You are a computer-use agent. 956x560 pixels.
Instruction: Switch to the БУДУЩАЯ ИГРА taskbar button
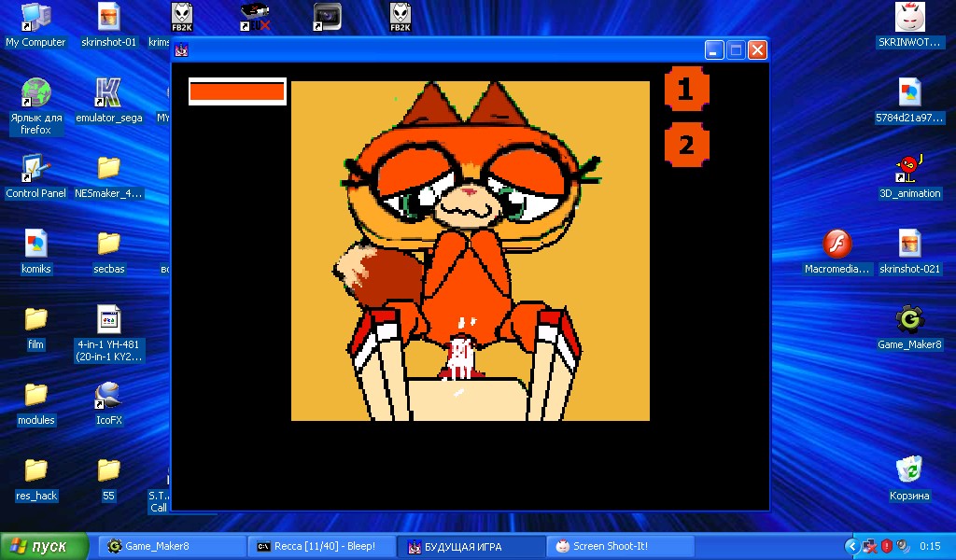471,546
